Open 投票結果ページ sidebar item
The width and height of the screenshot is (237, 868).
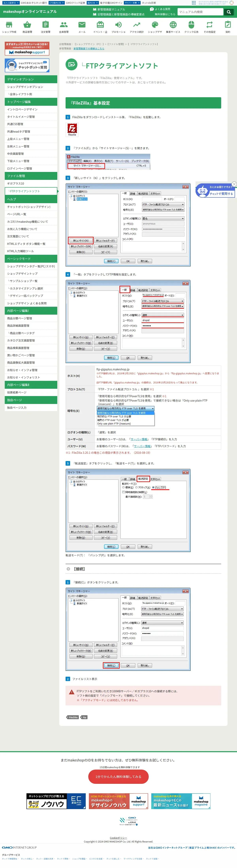[31, 392]
